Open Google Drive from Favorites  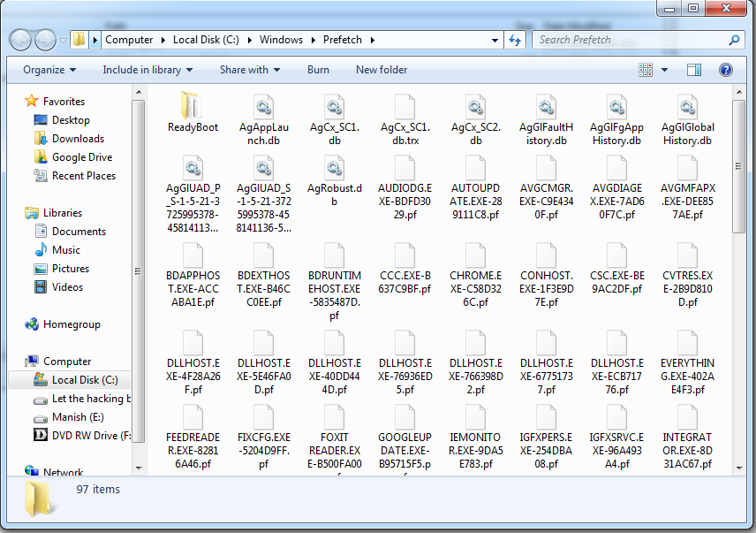tap(84, 157)
